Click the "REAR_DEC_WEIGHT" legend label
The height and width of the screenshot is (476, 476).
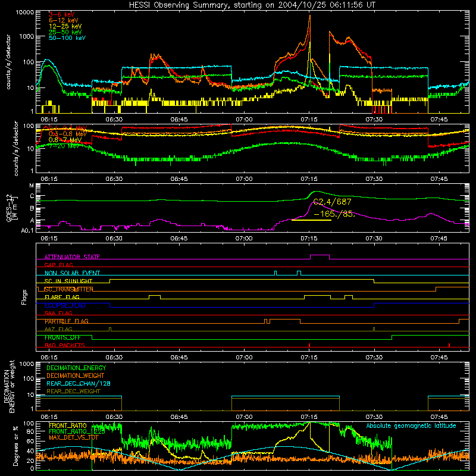point(73,392)
